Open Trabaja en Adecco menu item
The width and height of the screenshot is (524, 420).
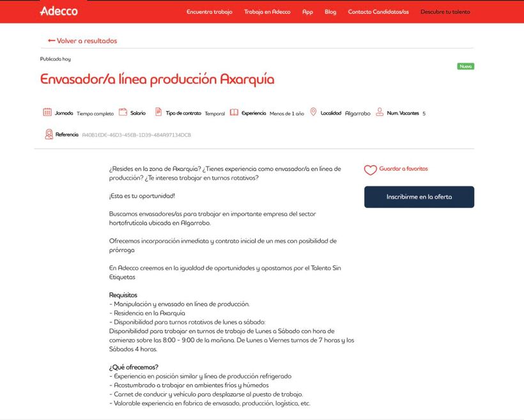pyautogui.click(x=267, y=11)
